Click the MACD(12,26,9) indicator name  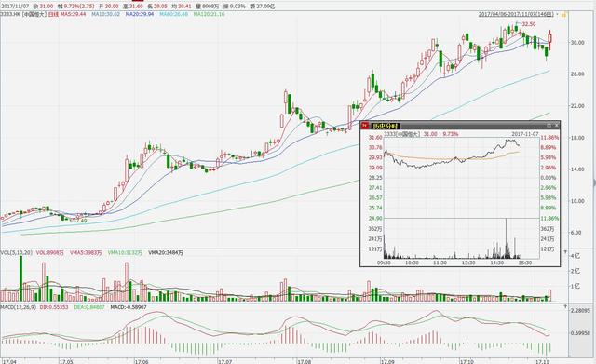(18, 306)
